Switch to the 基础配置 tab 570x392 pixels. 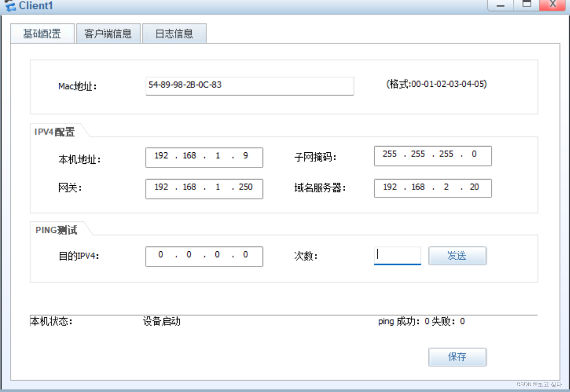pyautogui.click(x=42, y=34)
